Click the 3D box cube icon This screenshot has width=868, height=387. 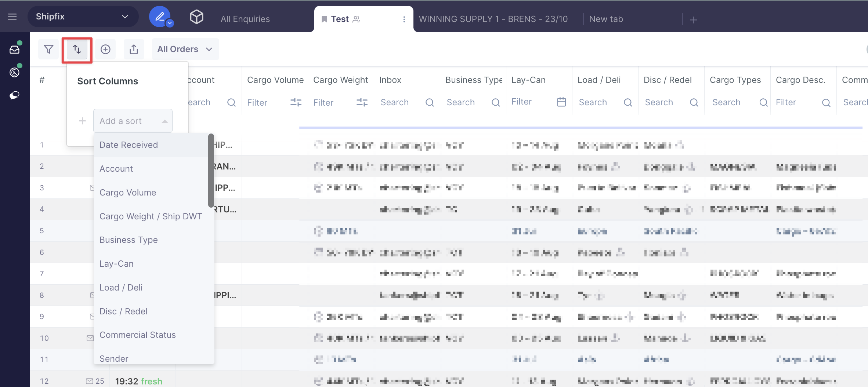196,17
